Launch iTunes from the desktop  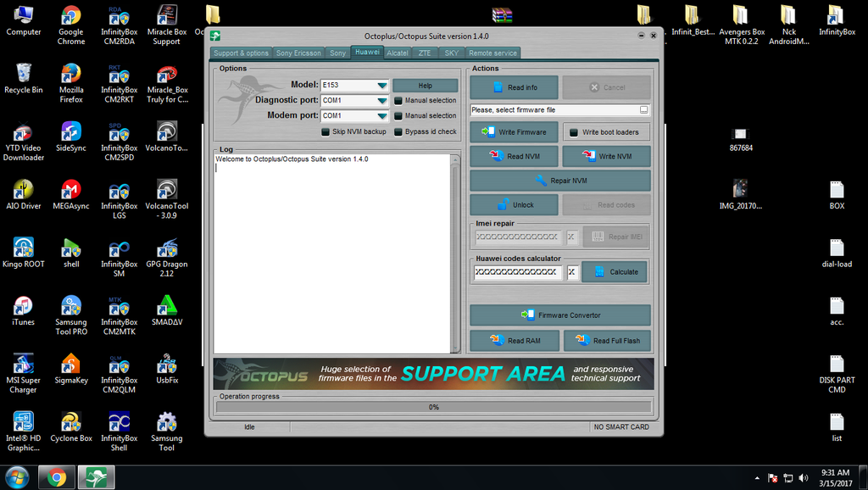[23, 311]
